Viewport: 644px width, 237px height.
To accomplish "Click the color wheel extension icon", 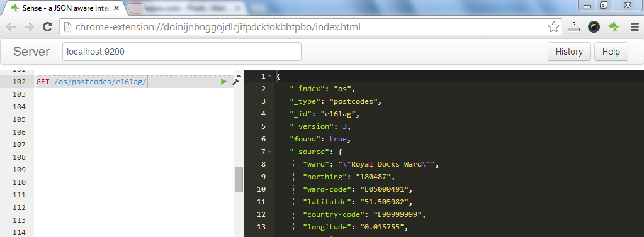I will (594, 27).
